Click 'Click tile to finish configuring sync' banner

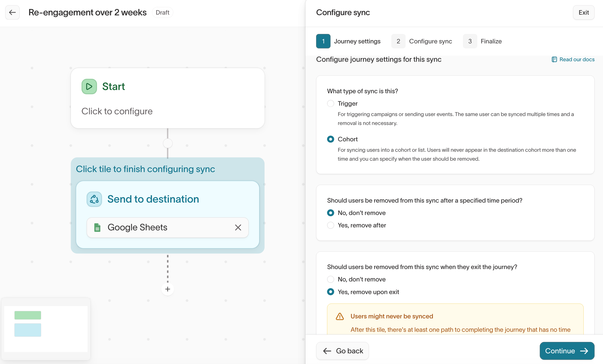click(x=146, y=169)
